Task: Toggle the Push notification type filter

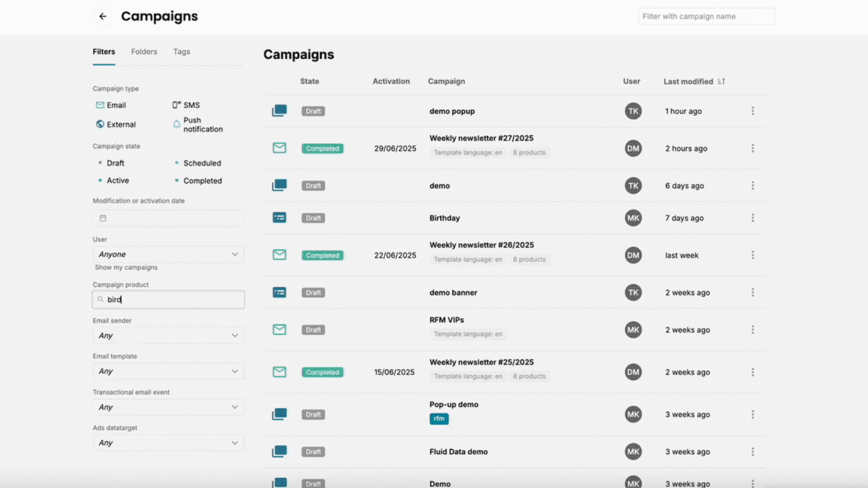Action: coord(198,125)
